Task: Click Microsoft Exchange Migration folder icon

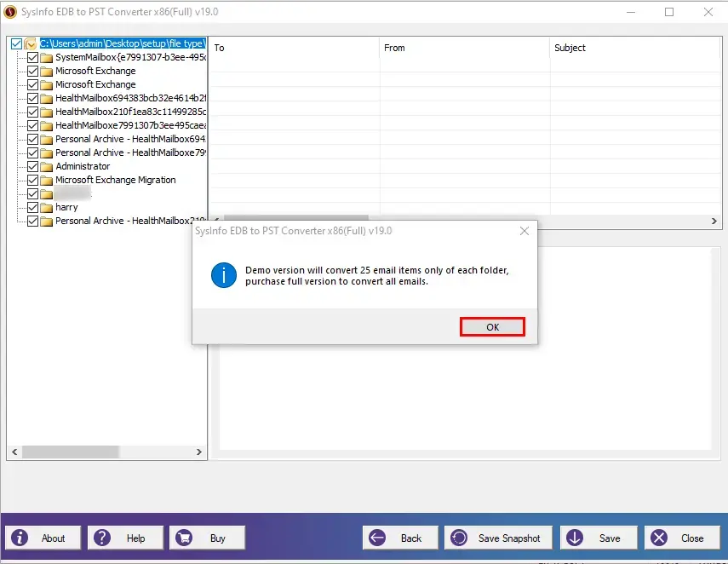Action: click(x=47, y=181)
